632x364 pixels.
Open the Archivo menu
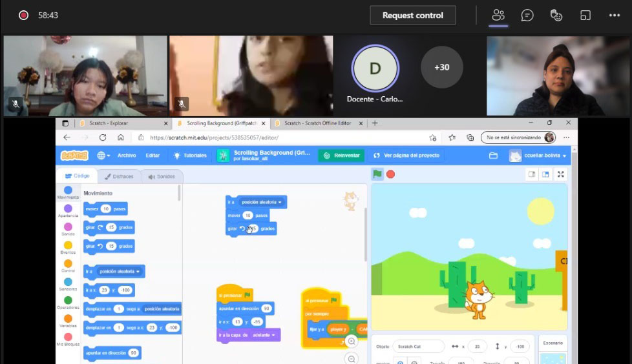pos(127,156)
